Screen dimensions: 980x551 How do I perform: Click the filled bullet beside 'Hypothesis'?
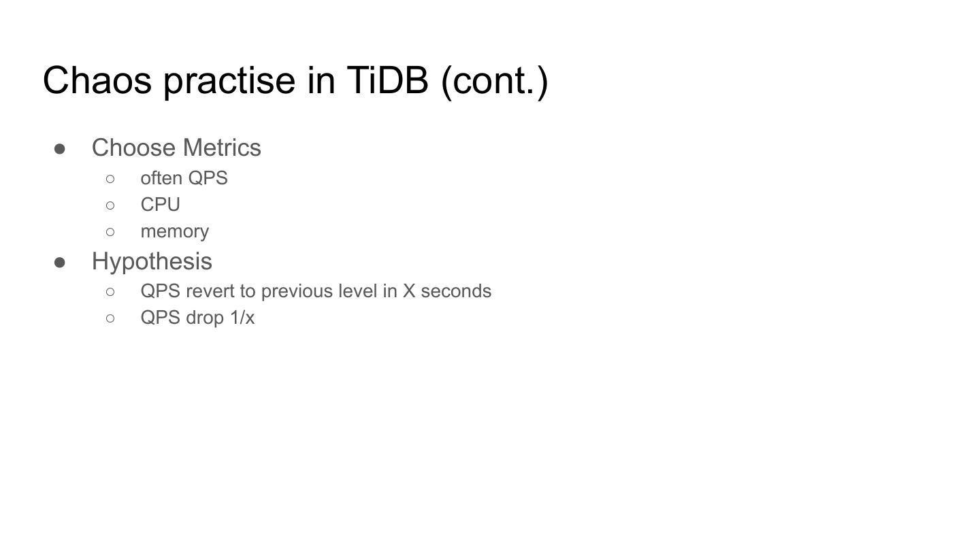pos(60,262)
